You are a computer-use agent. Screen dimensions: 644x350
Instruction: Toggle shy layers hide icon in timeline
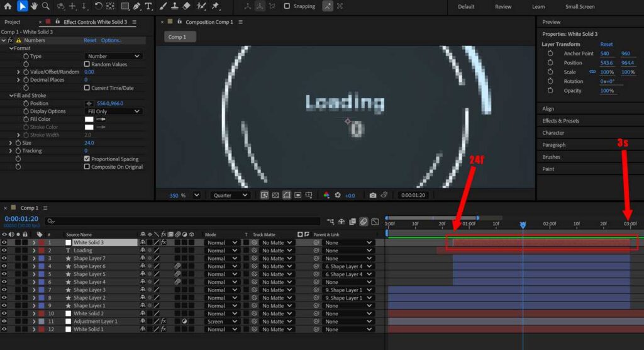pyautogui.click(x=341, y=222)
